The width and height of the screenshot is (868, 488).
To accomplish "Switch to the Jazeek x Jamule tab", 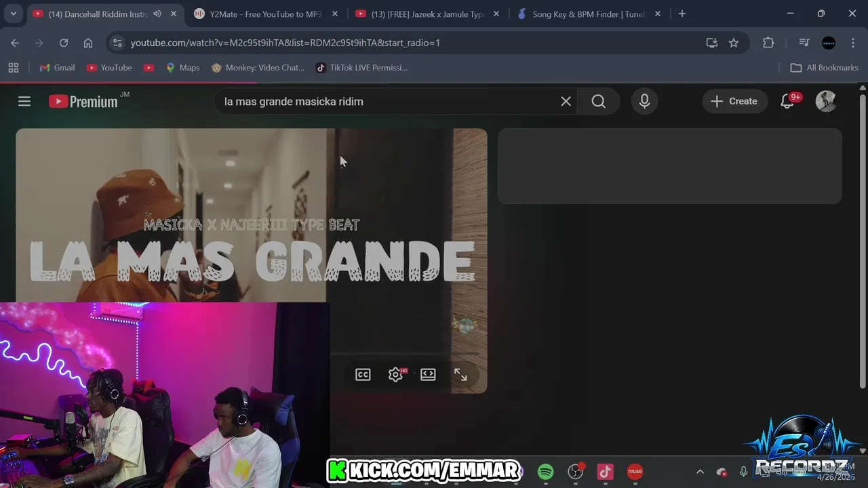I will click(x=427, y=14).
